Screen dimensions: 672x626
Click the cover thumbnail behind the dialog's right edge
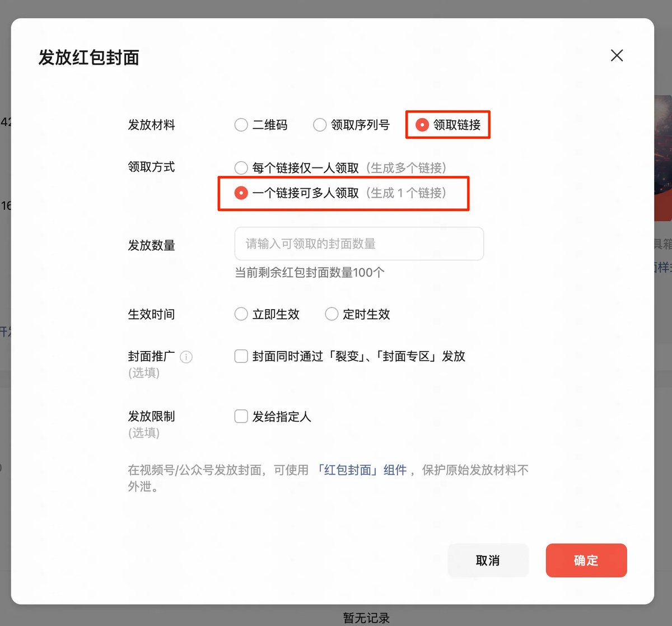(x=663, y=157)
